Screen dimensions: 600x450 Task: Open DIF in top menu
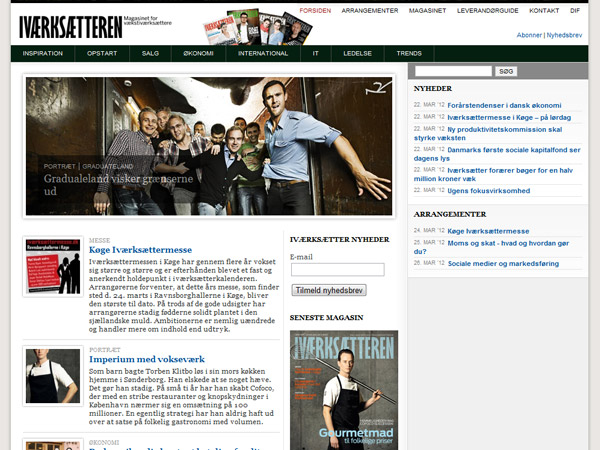pos(575,11)
